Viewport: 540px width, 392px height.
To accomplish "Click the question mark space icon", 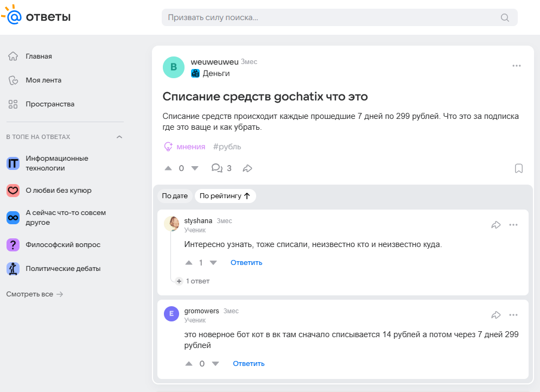I will tap(13, 245).
